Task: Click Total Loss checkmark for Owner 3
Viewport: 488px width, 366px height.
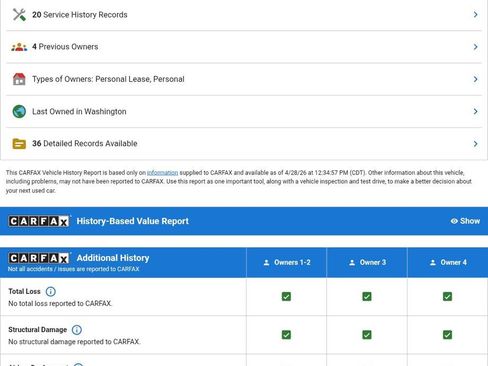Action: pos(367,296)
